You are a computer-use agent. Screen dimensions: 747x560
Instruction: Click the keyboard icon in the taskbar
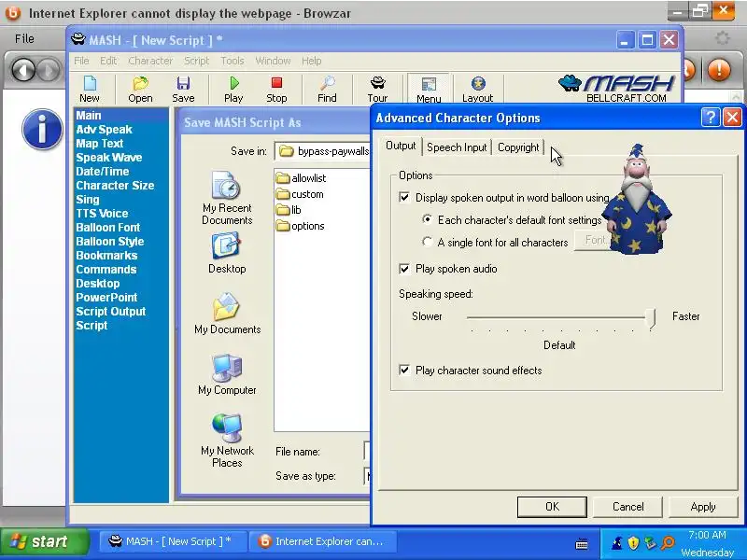click(581, 544)
